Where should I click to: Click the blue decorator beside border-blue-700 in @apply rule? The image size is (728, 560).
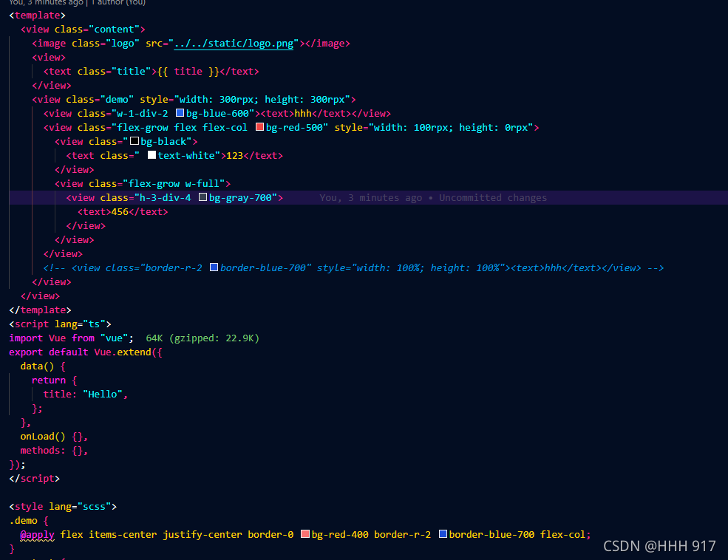click(x=443, y=534)
